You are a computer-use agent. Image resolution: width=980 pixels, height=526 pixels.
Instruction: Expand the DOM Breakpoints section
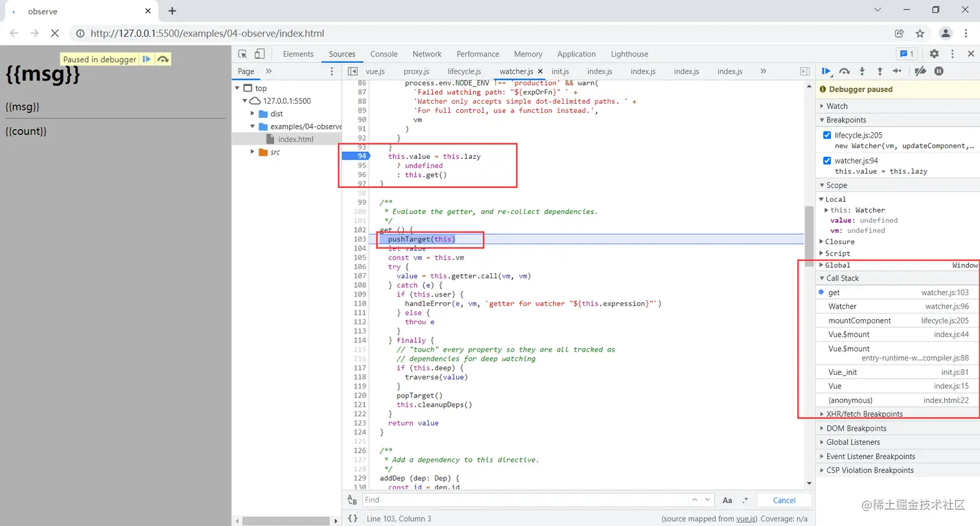856,428
